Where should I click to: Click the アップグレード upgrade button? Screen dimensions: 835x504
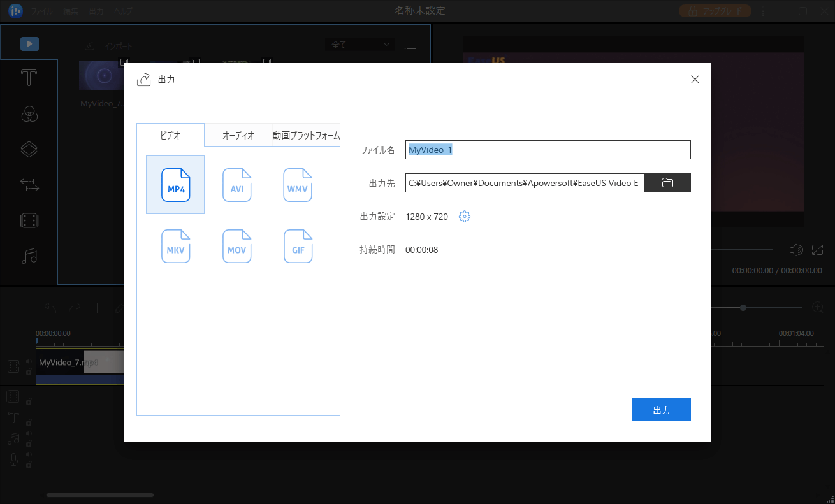tap(715, 11)
